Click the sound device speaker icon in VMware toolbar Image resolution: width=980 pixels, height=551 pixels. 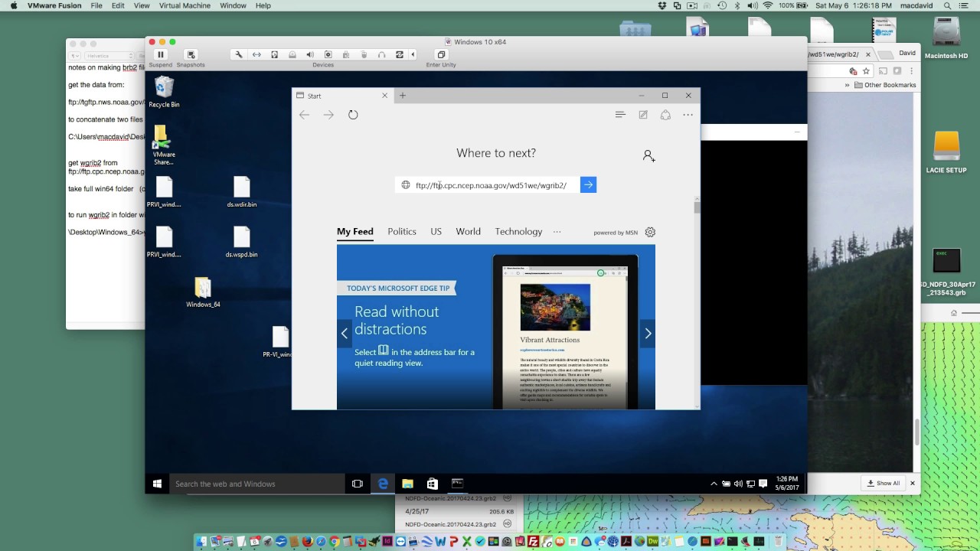click(310, 54)
